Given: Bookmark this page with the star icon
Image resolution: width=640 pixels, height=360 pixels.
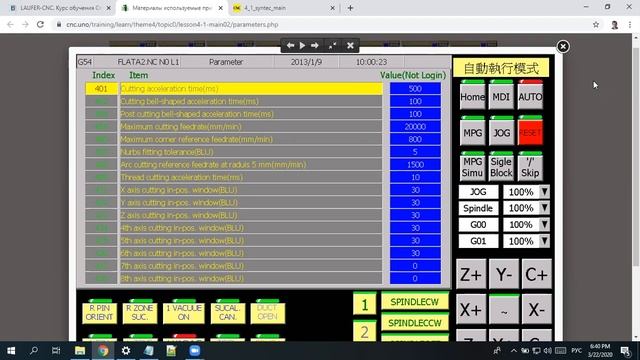Looking at the screenshot, I should pos(596,24).
